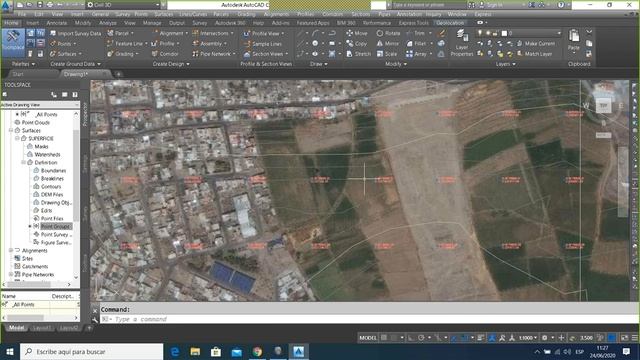This screenshot has width=640, height=360.
Task: Click the Plot printer icon in quick access toolbar
Action: point(49,5)
